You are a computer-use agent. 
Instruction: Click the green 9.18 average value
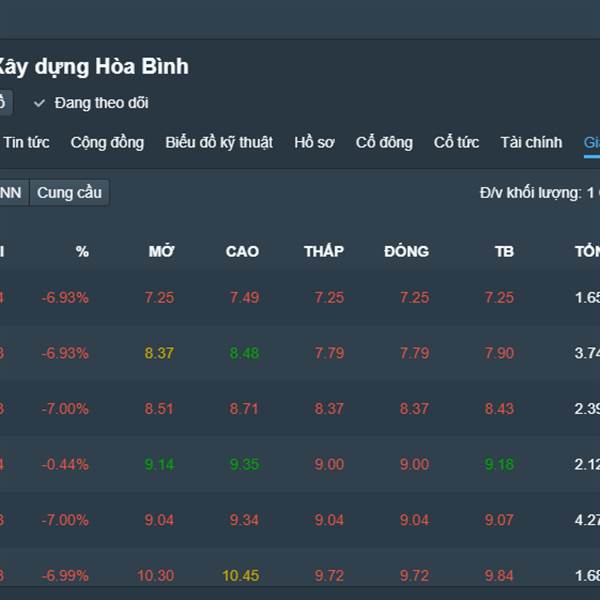499,464
